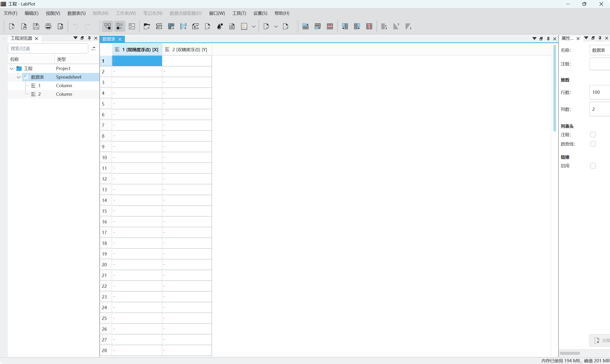This screenshot has width=610, height=364.
Task: Click the new spreadsheet grid icon
Action: pyautogui.click(x=171, y=26)
